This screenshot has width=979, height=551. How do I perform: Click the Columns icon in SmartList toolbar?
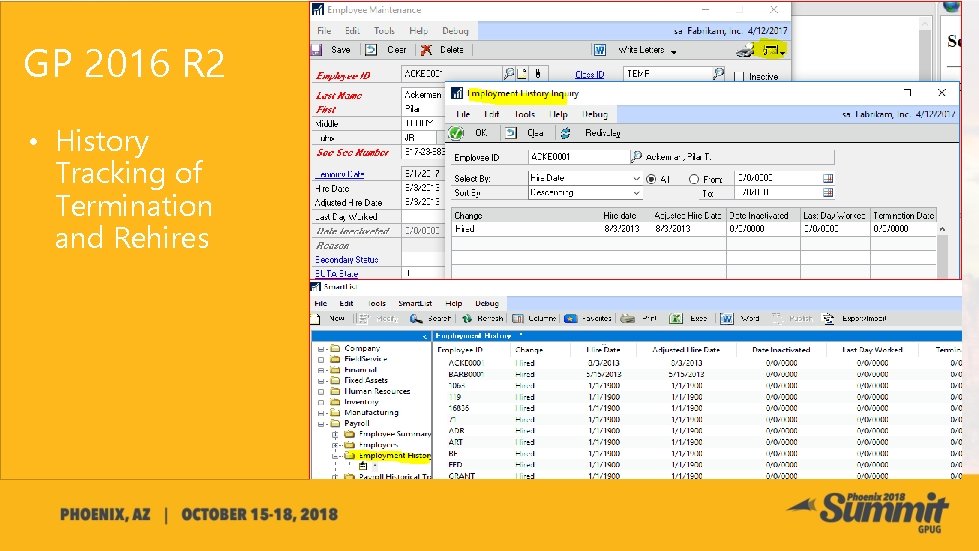[x=518, y=319]
